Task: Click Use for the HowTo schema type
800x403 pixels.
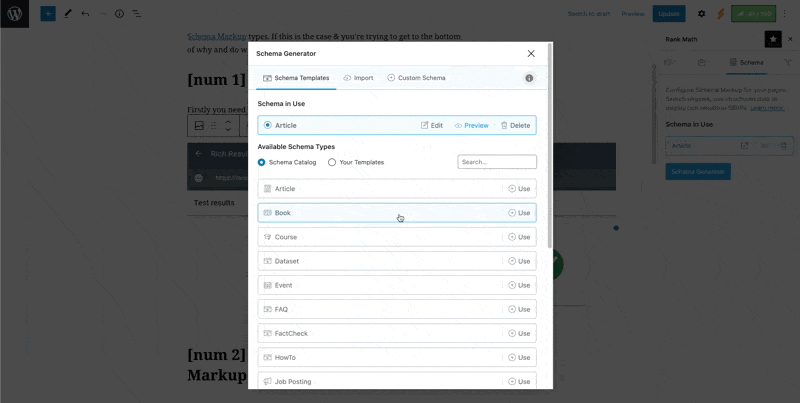Action: [519, 358]
